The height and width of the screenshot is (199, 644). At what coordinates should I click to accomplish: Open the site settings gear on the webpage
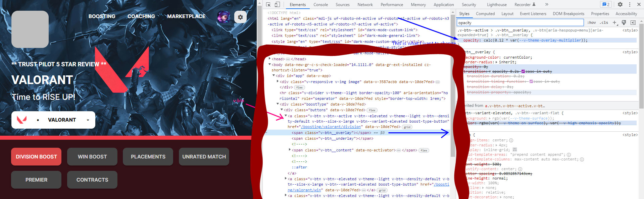240,17
